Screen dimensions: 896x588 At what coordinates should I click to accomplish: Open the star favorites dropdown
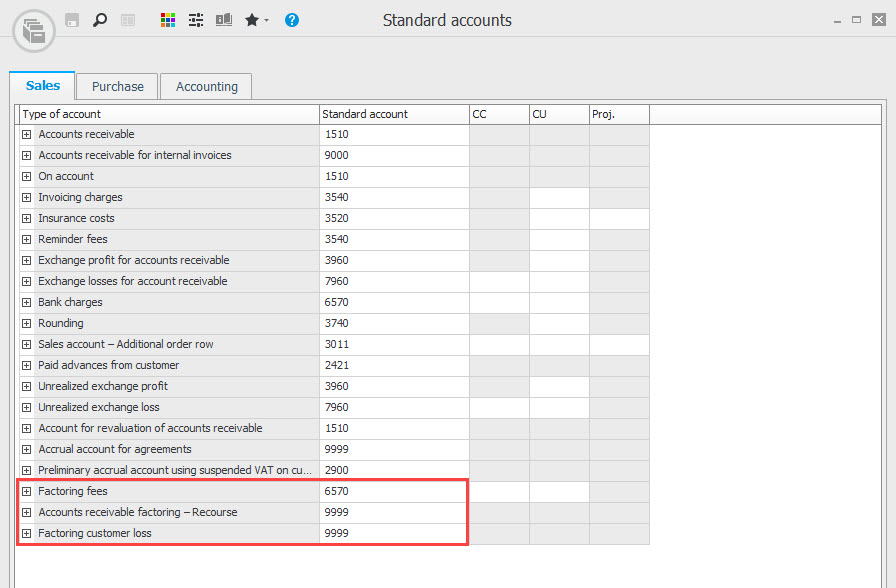tap(256, 20)
